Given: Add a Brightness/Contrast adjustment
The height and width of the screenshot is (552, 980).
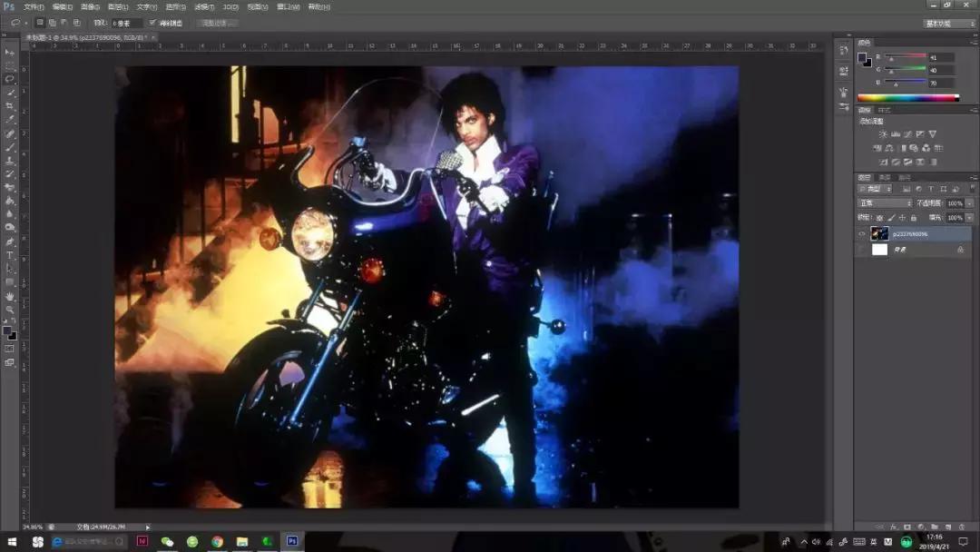Looking at the screenshot, I should 883,134.
